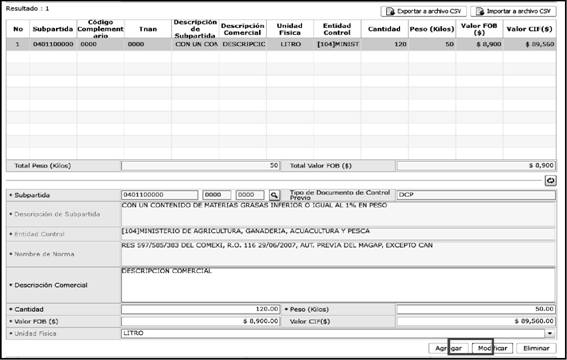Image resolution: width=567 pixels, height=360 pixels.
Task: Click the Total Peso (Kilos) value field
Action: click(201, 166)
